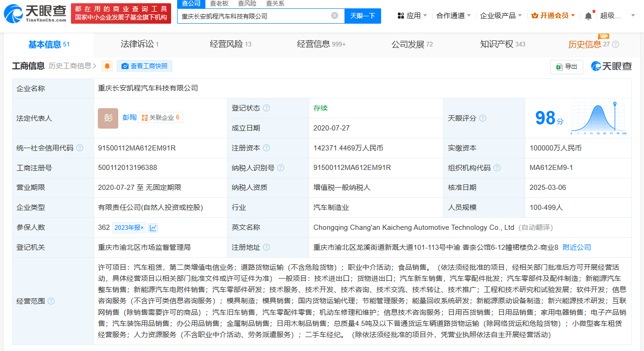Image resolution: width=644 pixels, height=351 pixels.
Task: Select the 经营风险 tab
Action: [x=230, y=45]
